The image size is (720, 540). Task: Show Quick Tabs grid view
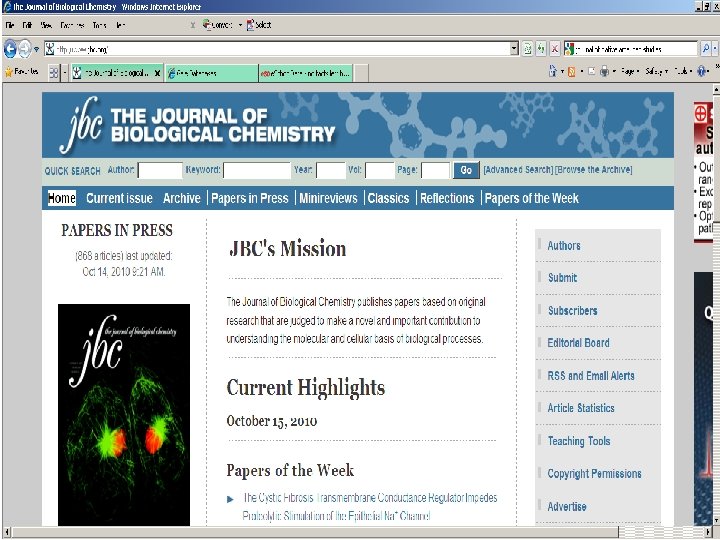[x=54, y=73]
